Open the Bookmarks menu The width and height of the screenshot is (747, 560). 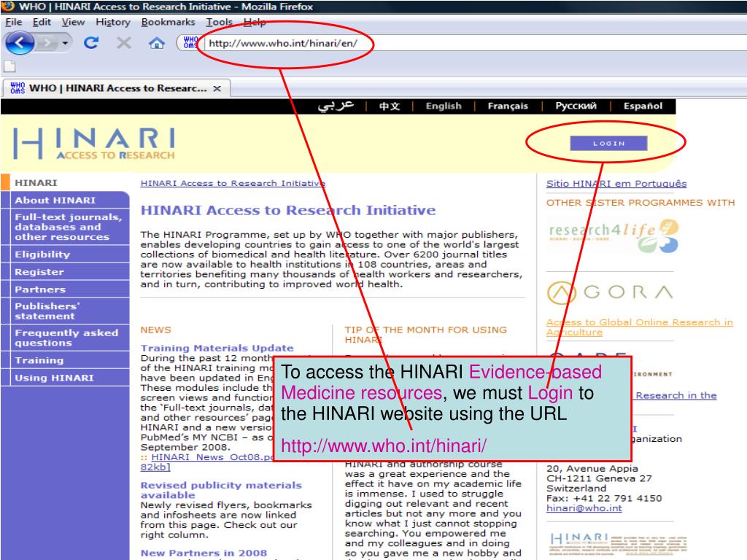(x=168, y=22)
